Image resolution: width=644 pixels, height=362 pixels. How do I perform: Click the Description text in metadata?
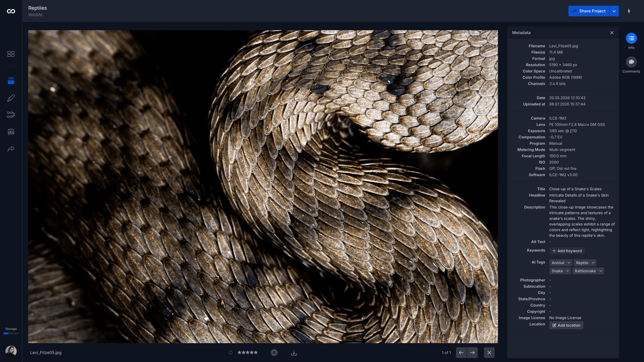582,221
